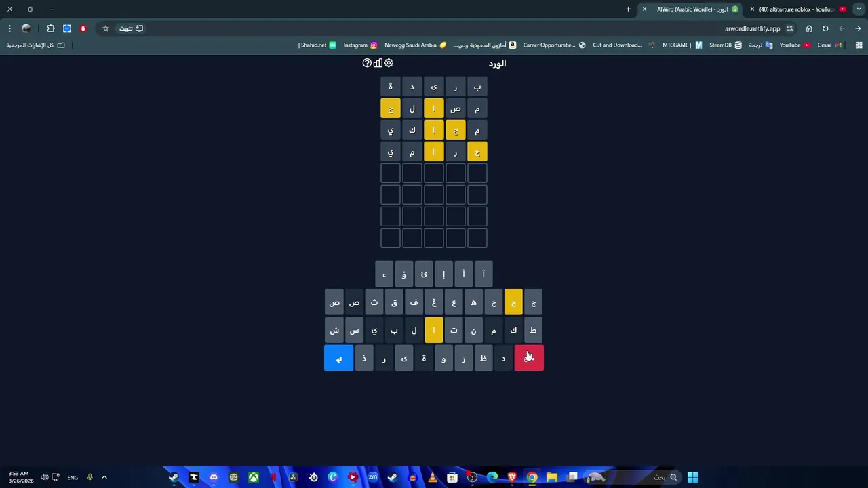The height and width of the screenshot is (488, 868).
Task: Click the ENG language indicator
Action: pyautogui.click(x=73, y=477)
